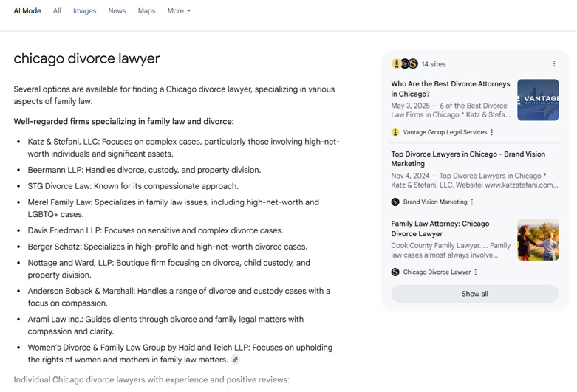Switch to the All results tab

click(57, 10)
